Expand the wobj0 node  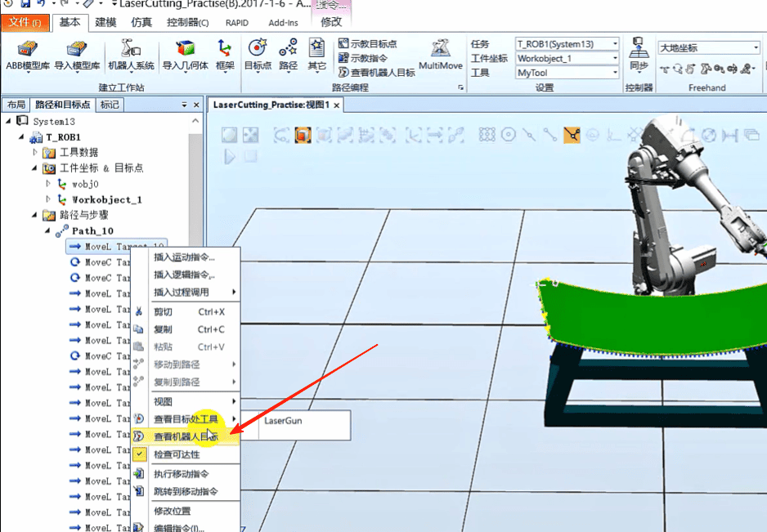(48, 183)
